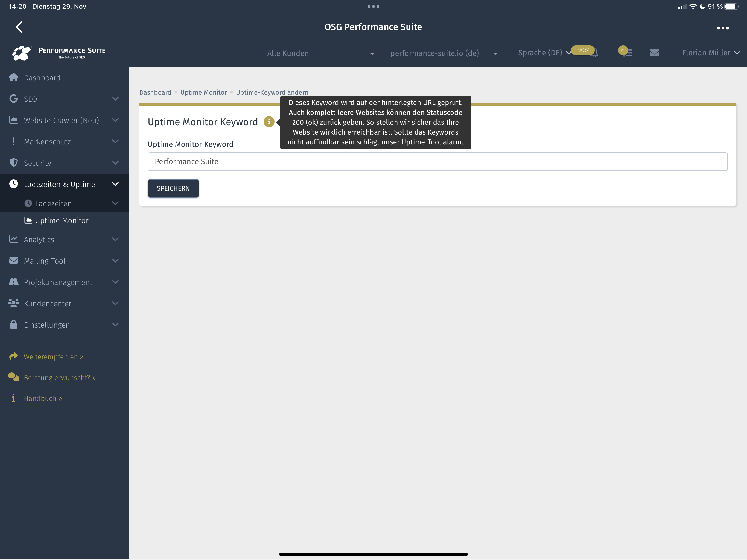
Task: Click the Dashboard home icon in sidebar
Action: [13, 78]
